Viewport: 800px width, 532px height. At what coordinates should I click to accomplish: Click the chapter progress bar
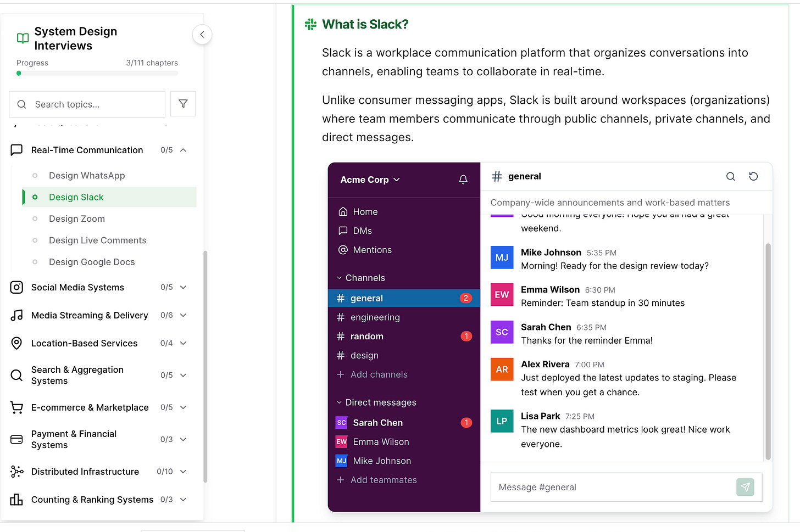[x=97, y=73]
